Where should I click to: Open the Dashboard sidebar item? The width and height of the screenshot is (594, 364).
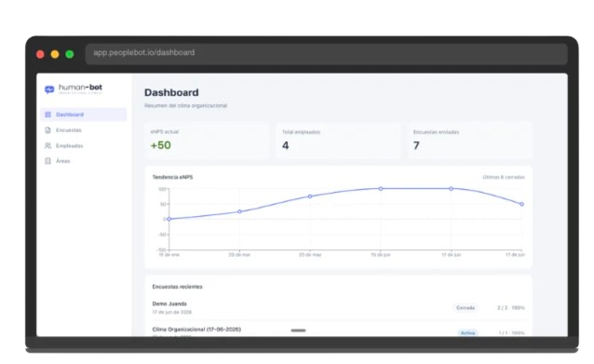click(x=84, y=115)
